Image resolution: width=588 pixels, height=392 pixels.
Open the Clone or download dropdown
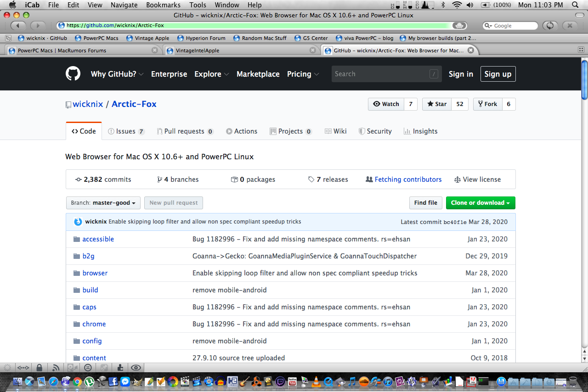point(481,203)
